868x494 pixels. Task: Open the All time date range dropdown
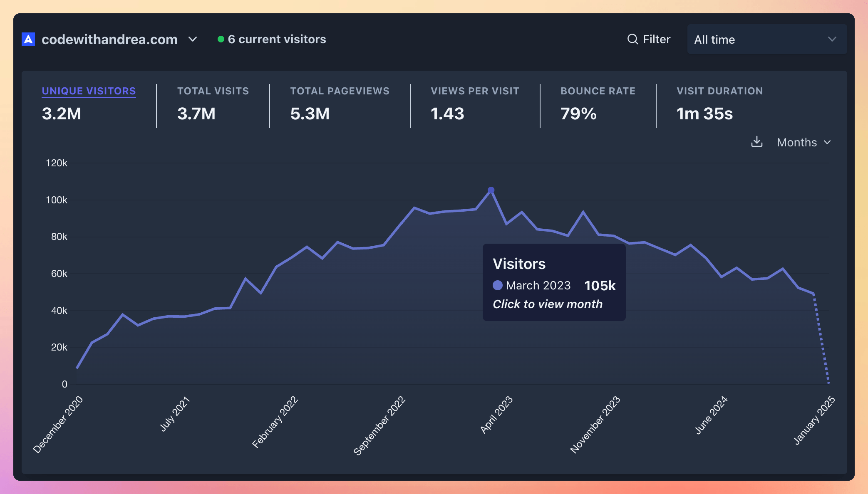click(x=766, y=39)
